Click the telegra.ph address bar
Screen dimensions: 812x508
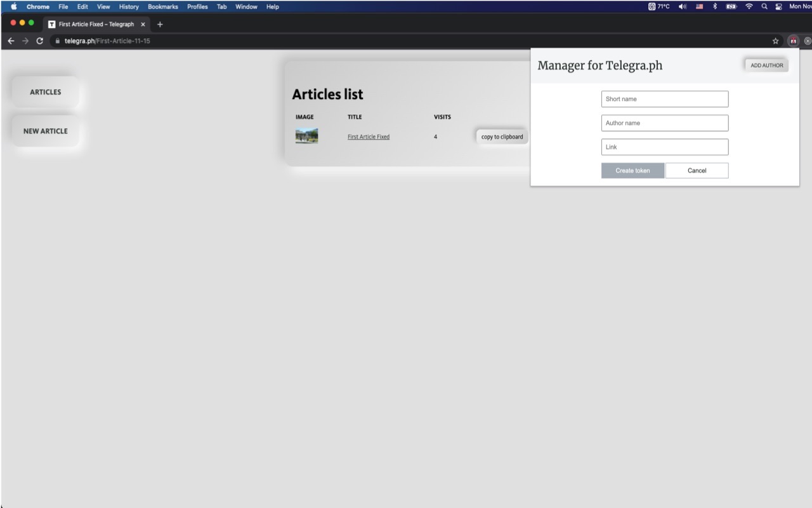tap(406, 41)
